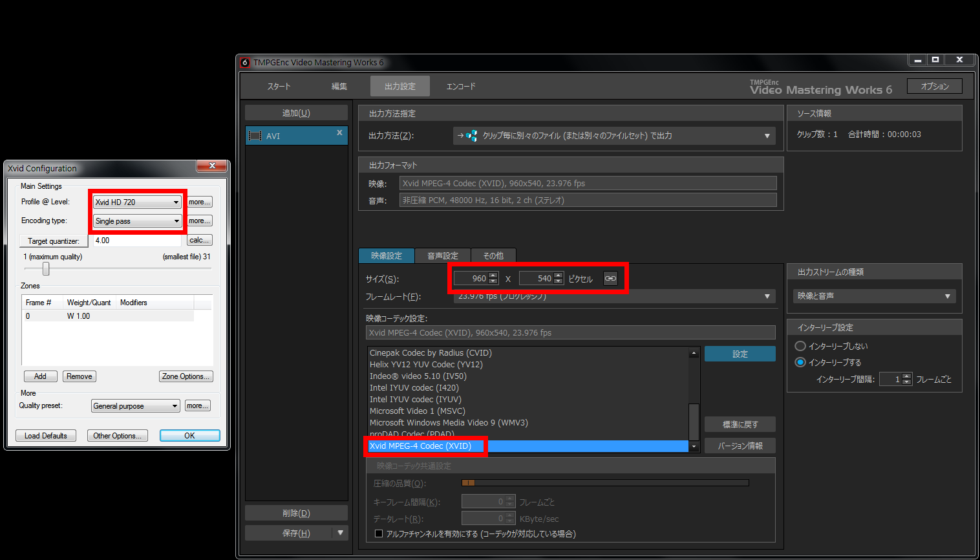Select the インターリーブする radio button
This screenshot has width=980, height=560.
coord(800,362)
